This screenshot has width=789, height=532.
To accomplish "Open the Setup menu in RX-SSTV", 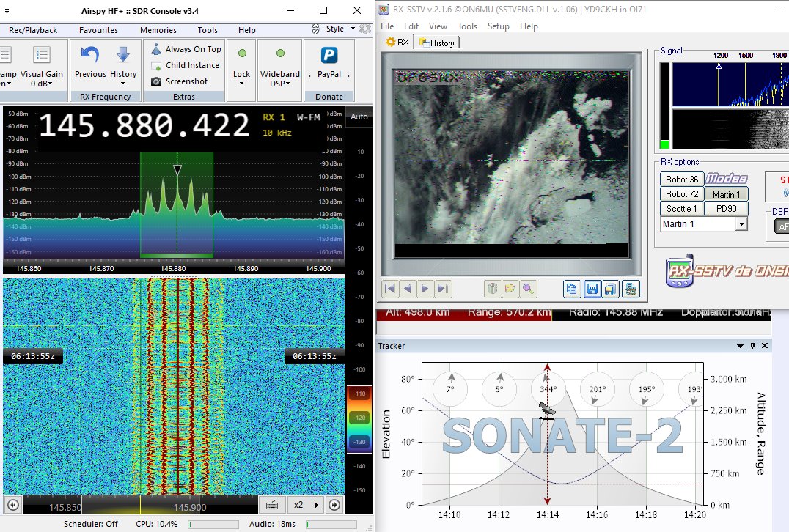I will [x=498, y=26].
